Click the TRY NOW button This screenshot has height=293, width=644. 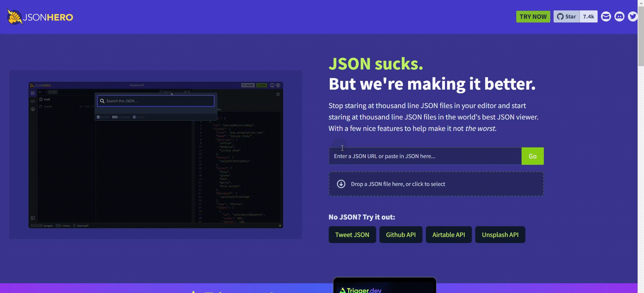click(533, 16)
